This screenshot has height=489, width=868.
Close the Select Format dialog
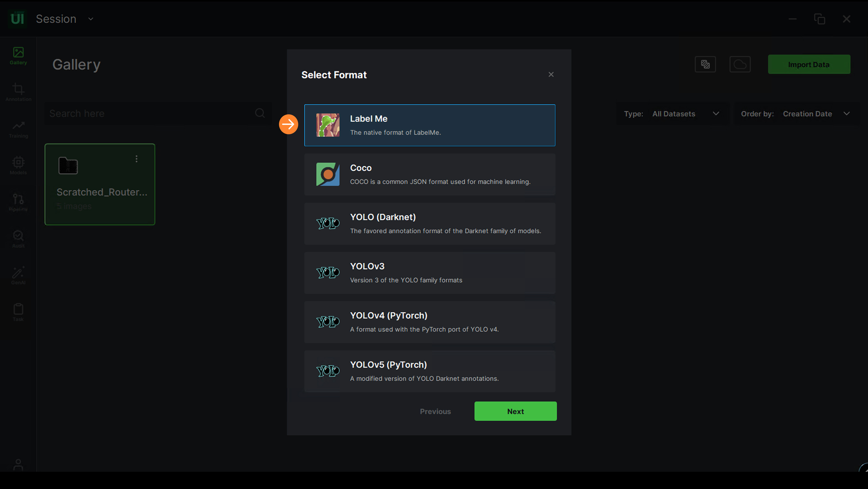551,74
